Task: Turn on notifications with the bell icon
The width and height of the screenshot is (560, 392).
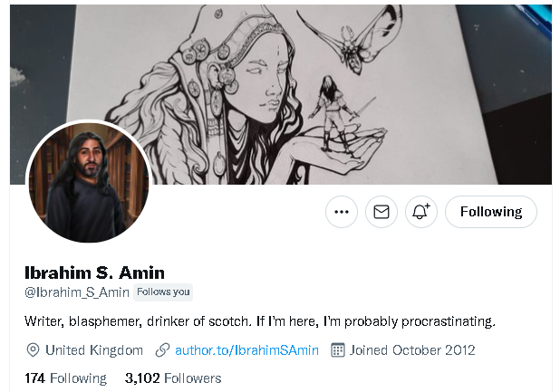Action: 421,212
